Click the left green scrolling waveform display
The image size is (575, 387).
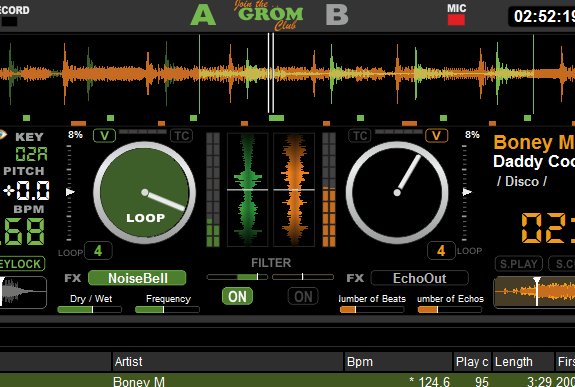(x=248, y=190)
